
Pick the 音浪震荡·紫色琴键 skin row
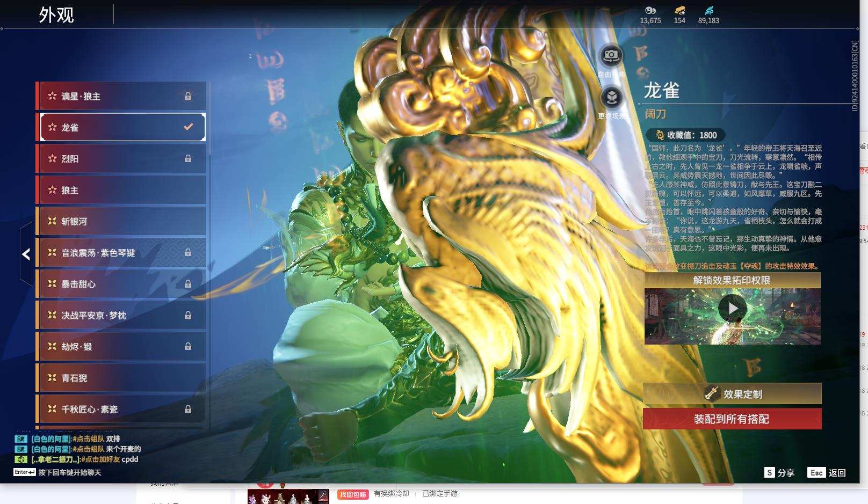click(121, 252)
